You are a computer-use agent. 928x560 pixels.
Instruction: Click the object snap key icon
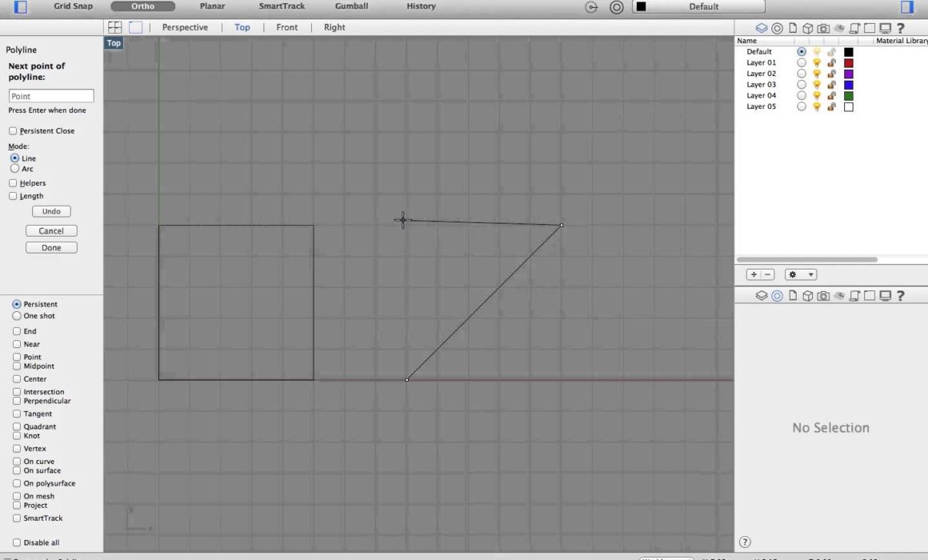pyautogui.click(x=591, y=7)
